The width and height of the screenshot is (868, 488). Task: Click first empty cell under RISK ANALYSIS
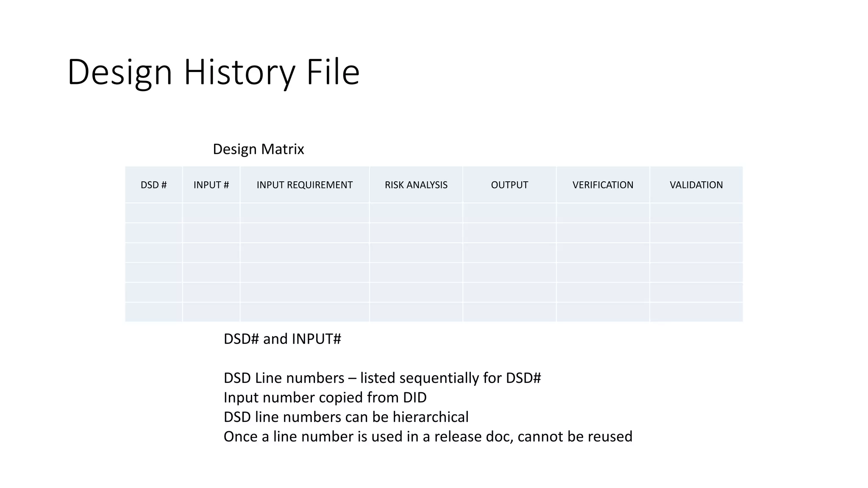(416, 213)
